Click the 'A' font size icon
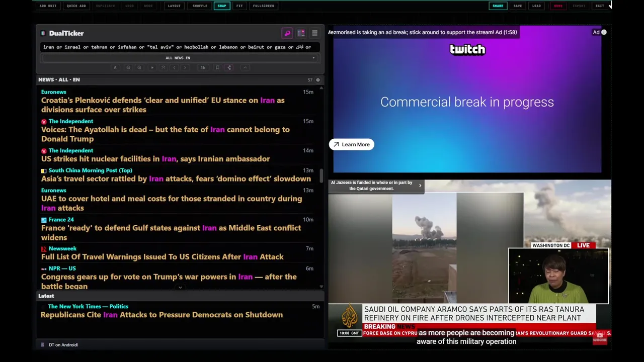 coord(115,67)
